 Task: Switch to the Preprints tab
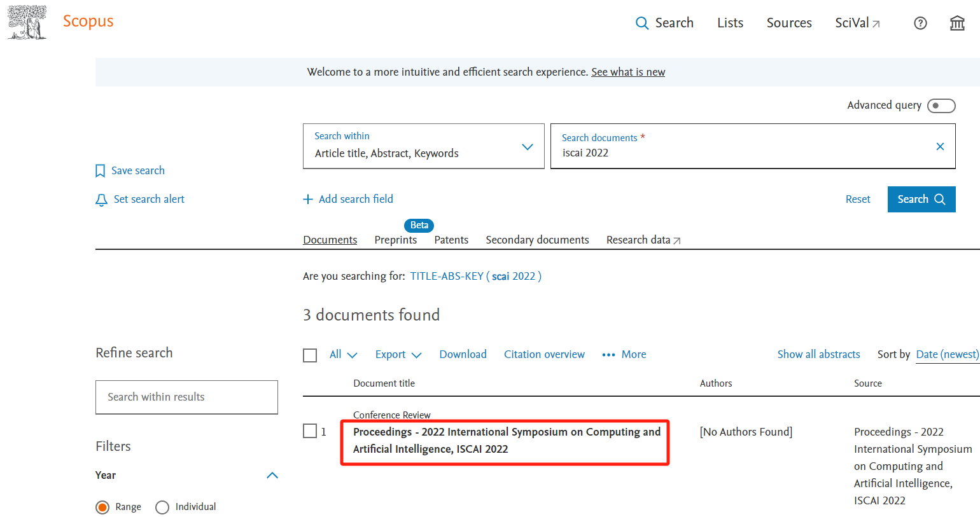[396, 240]
